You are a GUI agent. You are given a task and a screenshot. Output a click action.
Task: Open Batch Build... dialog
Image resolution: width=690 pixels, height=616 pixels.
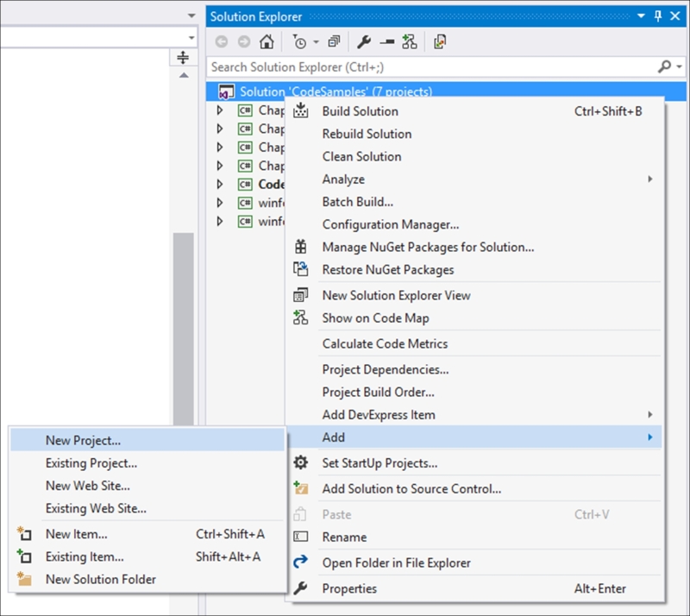pyautogui.click(x=474, y=202)
